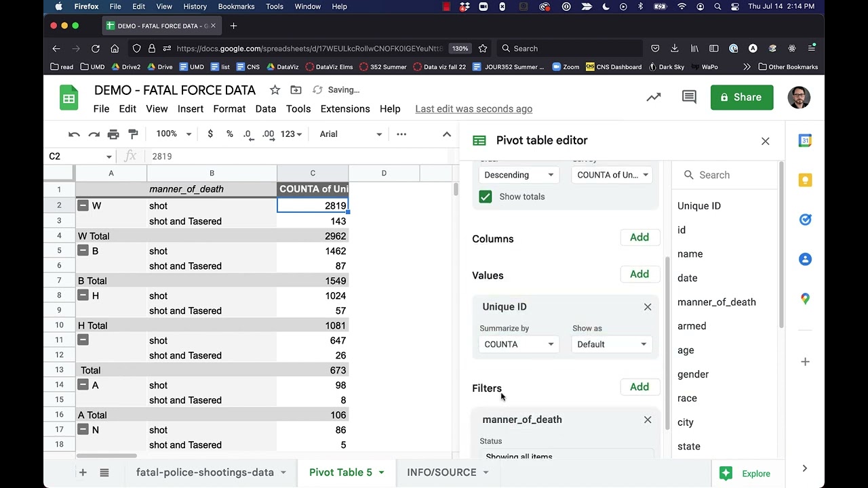Collapse side panel with bottom-right chevron
The width and height of the screenshot is (868, 488).
[x=805, y=468]
